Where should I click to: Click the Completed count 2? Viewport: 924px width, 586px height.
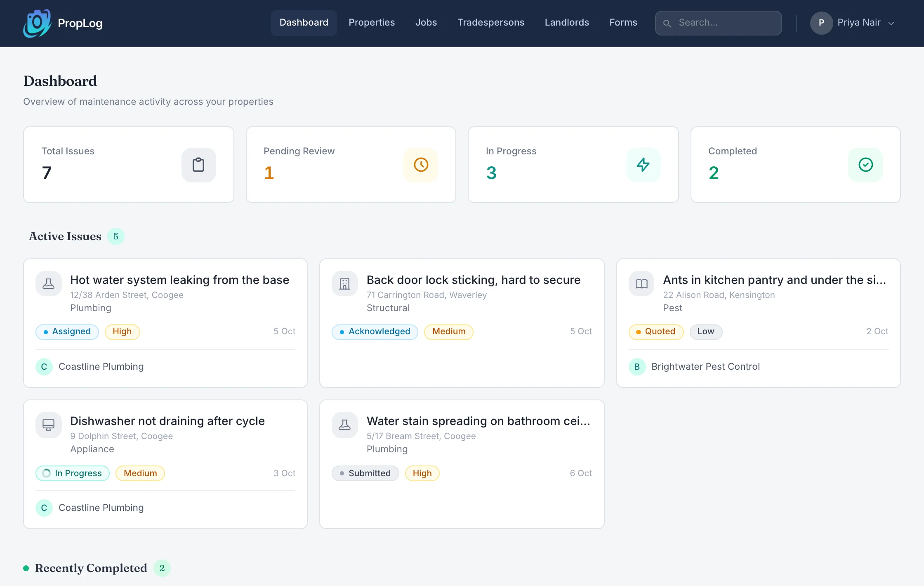tap(714, 173)
